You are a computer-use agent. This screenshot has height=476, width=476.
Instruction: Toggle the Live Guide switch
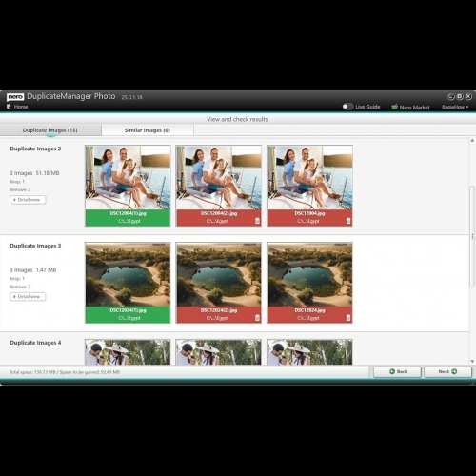click(347, 107)
